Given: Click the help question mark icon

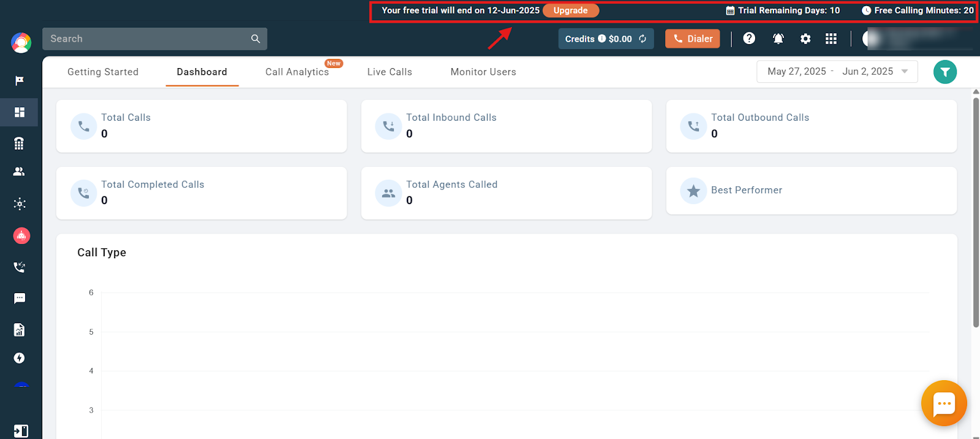Looking at the screenshot, I should click(749, 39).
